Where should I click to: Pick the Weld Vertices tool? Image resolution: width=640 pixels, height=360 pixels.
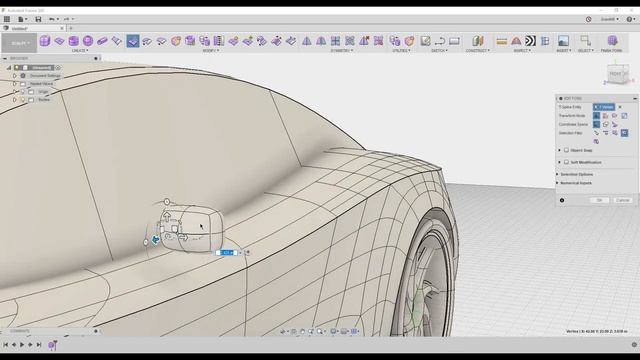(x=247, y=41)
